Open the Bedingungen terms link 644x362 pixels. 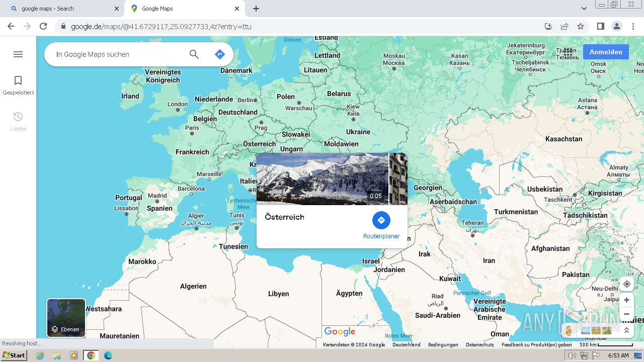[x=443, y=345]
